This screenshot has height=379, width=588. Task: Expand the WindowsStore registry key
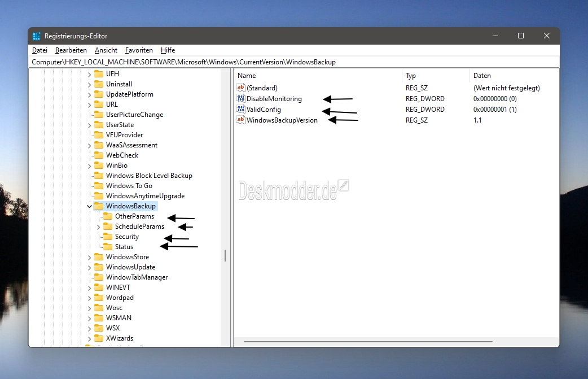tap(89, 257)
